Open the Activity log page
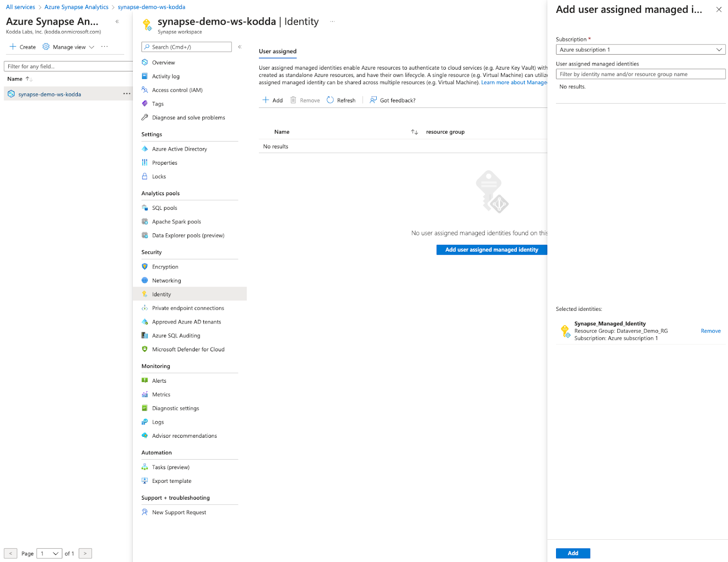The height and width of the screenshot is (562, 728). click(x=166, y=76)
